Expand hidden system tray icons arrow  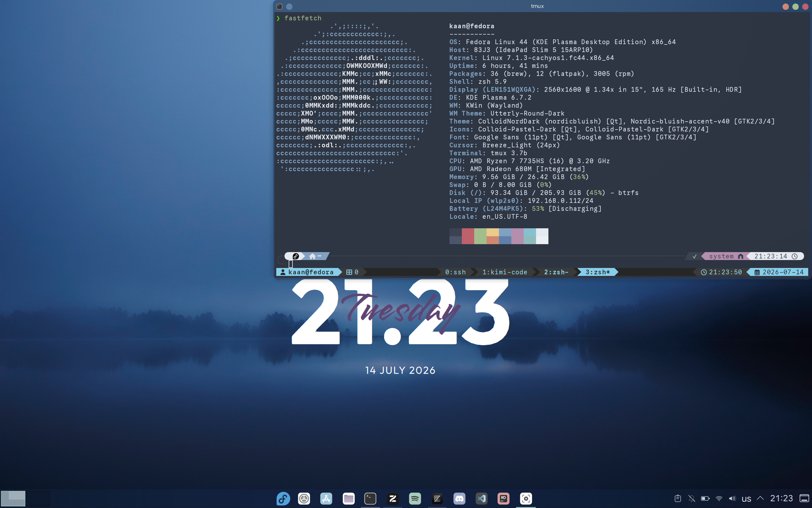(760, 498)
